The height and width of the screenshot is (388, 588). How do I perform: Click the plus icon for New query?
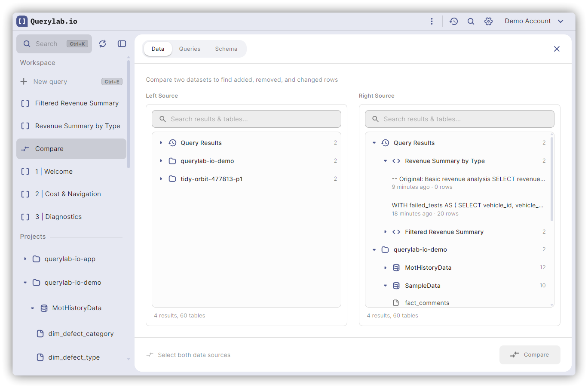(24, 82)
